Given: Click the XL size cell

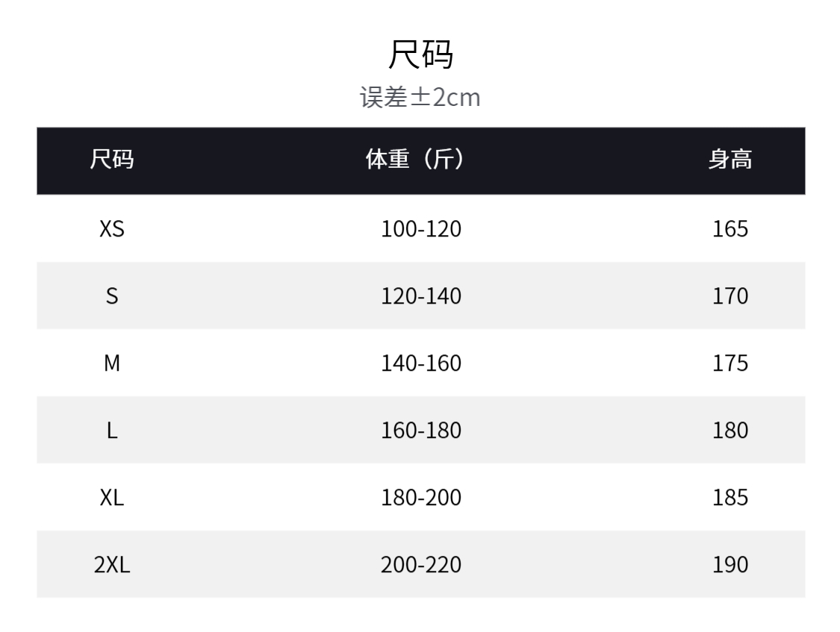Looking at the screenshot, I should [x=112, y=498].
